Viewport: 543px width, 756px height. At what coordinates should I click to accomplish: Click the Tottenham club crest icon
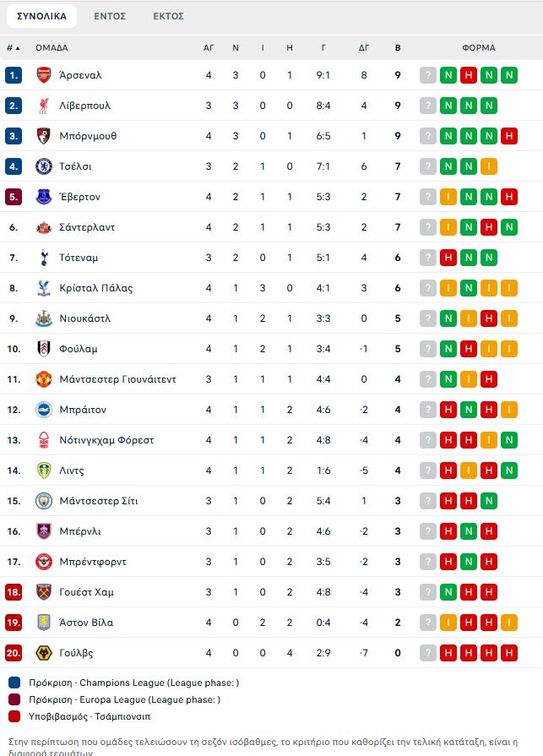pyautogui.click(x=44, y=258)
